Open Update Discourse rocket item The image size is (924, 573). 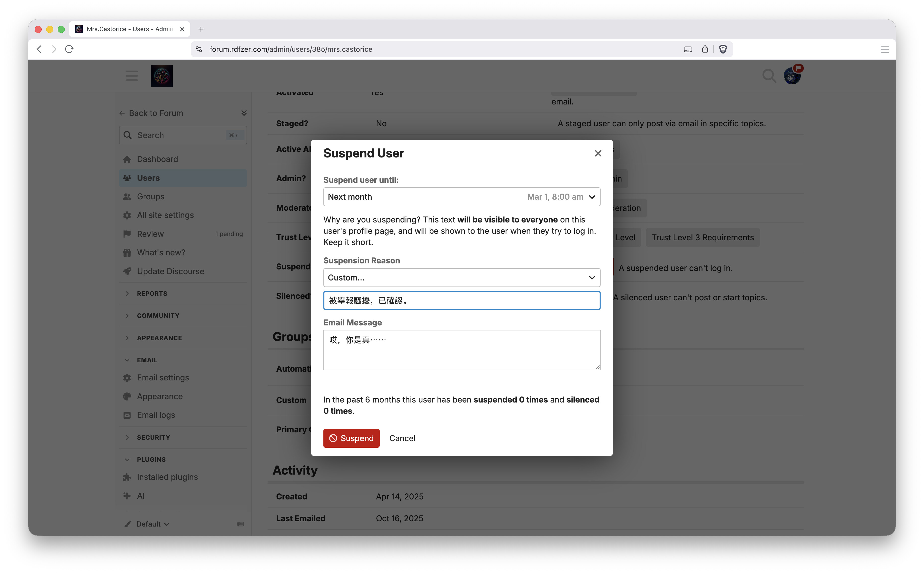pyautogui.click(x=170, y=271)
